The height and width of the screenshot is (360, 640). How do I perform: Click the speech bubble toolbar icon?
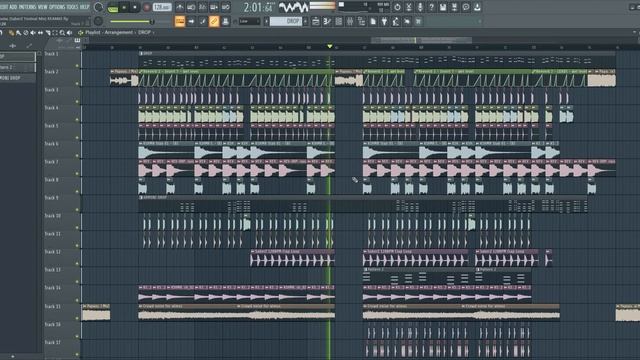coord(466,7)
